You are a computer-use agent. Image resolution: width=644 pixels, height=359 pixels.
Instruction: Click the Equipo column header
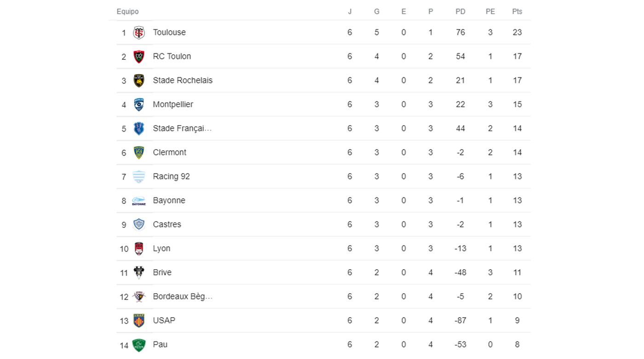click(127, 12)
